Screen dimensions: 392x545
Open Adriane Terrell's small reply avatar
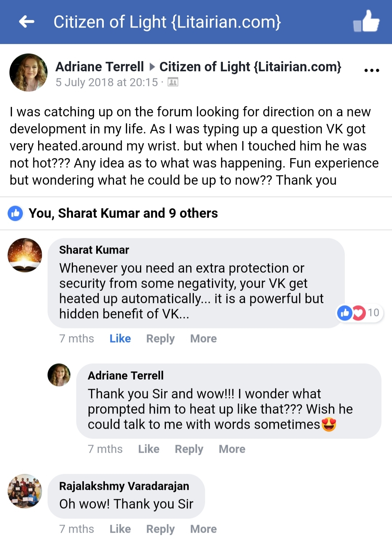pos(59,375)
